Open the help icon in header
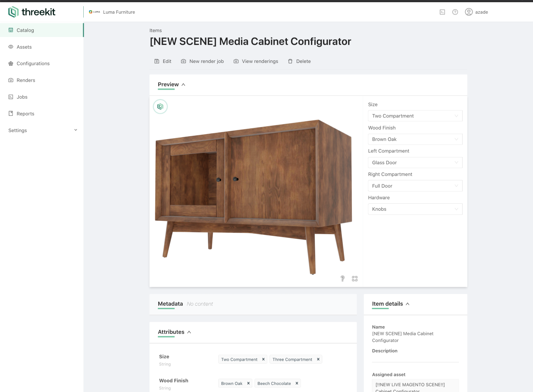This screenshot has width=533, height=392. 455,12
